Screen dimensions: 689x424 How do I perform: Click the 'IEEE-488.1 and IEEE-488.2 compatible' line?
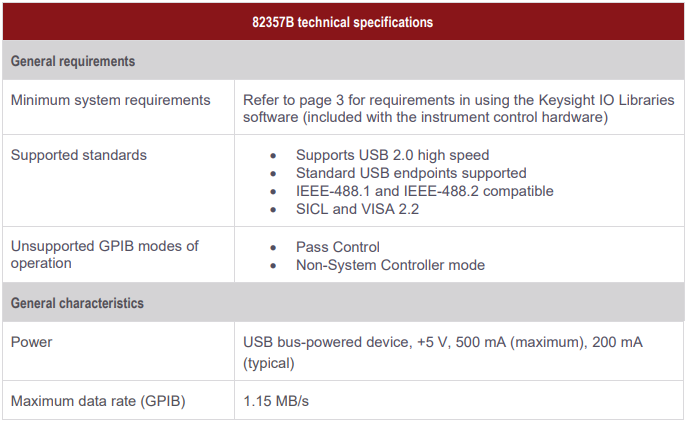click(425, 191)
